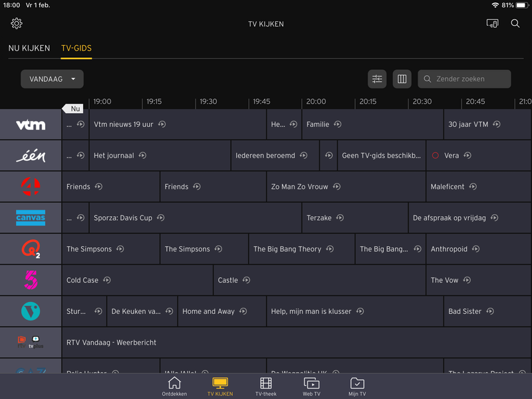Select the TV-GIDS tab
The height and width of the screenshot is (399, 532).
click(76, 48)
